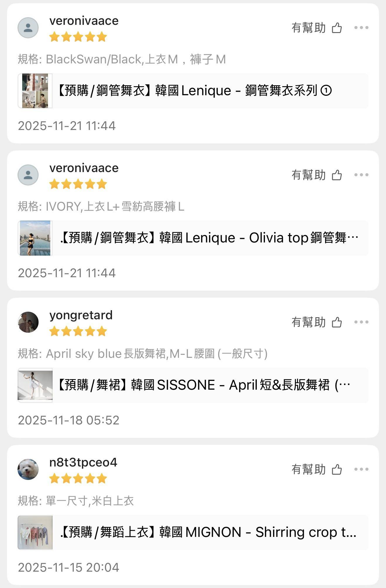Open default avatar of first veronivaace review
Viewport: 386px width, 588px height.
coord(28,28)
